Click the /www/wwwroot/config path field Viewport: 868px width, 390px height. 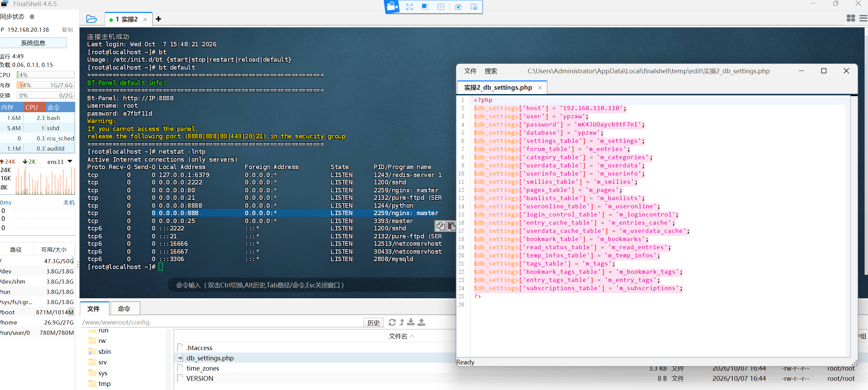click(x=222, y=322)
